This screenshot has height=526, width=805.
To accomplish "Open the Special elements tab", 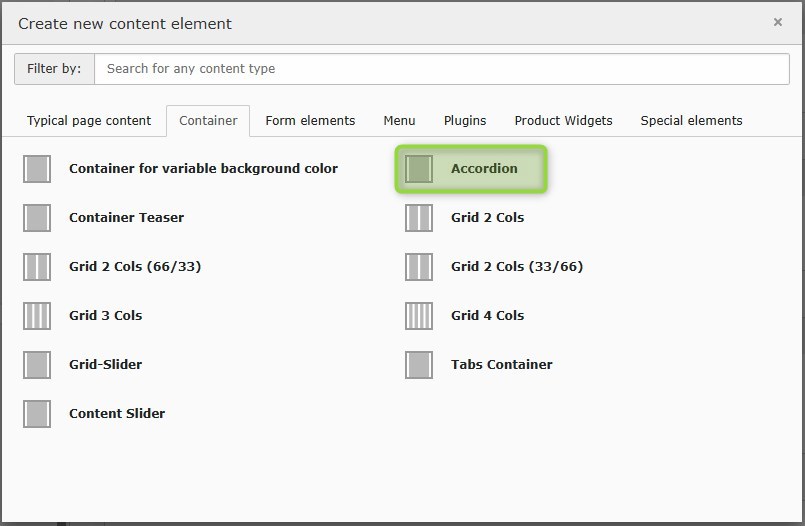I will click(x=691, y=121).
